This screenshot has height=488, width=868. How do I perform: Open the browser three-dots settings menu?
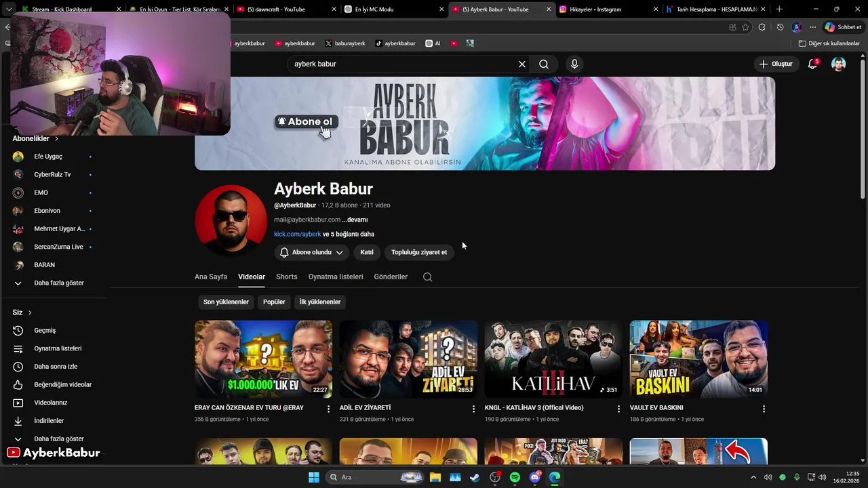[x=812, y=27]
